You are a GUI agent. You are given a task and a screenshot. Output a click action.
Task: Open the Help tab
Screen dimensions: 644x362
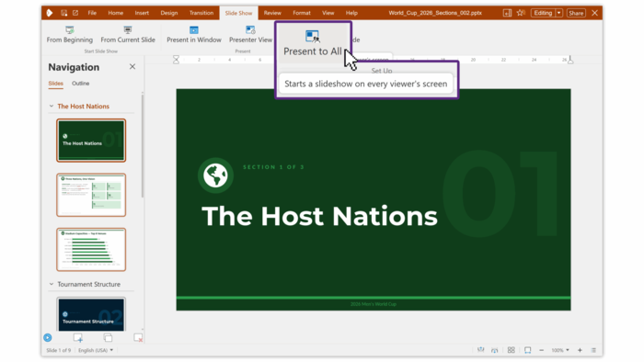[x=351, y=13]
